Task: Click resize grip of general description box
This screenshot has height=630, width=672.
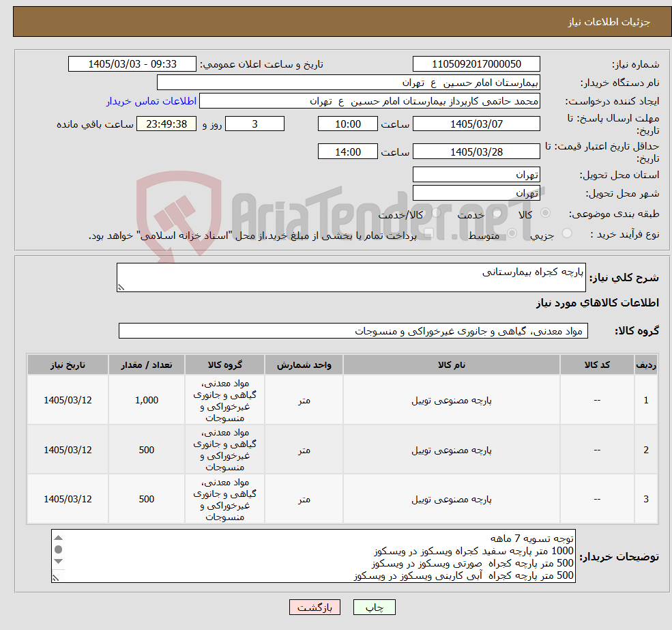Action: pyautogui.click(x=121, y=287)
